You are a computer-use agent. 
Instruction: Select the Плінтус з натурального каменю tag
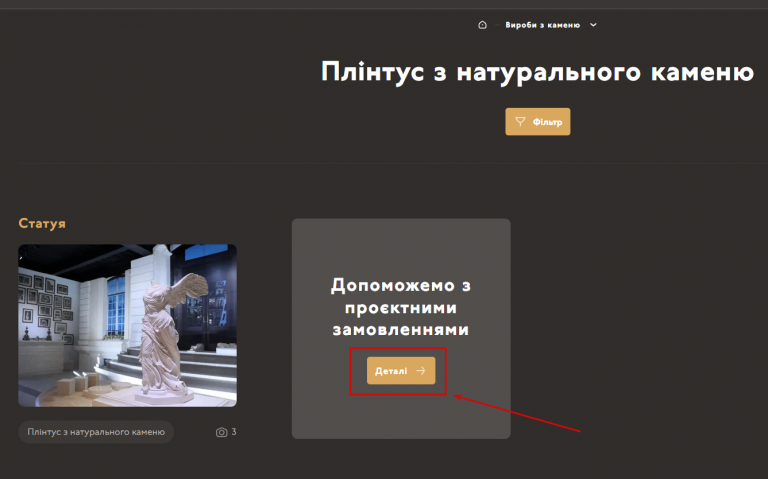click(96, 432)
